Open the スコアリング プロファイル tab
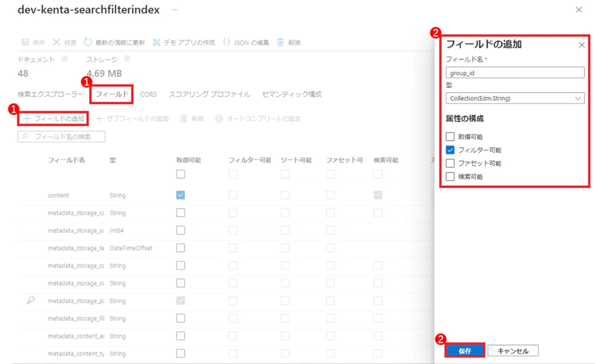The width and height of the screenshot is (595, 364). point(209,94)
